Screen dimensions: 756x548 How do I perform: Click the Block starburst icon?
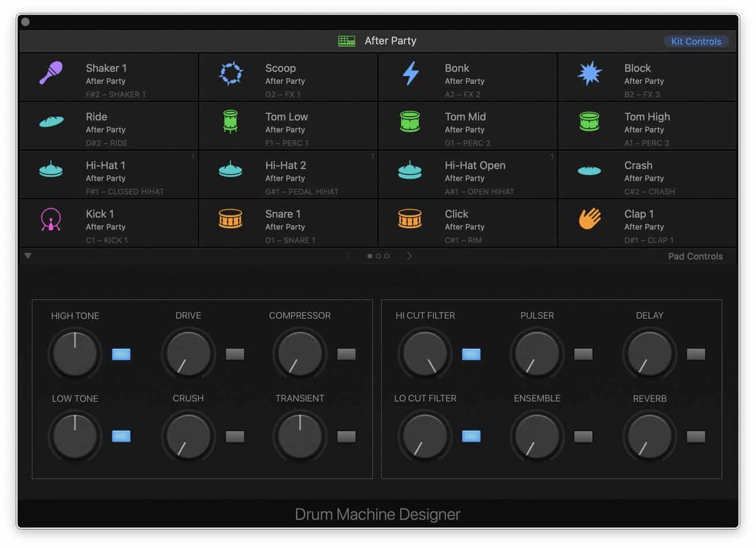[x=589, y=73]
